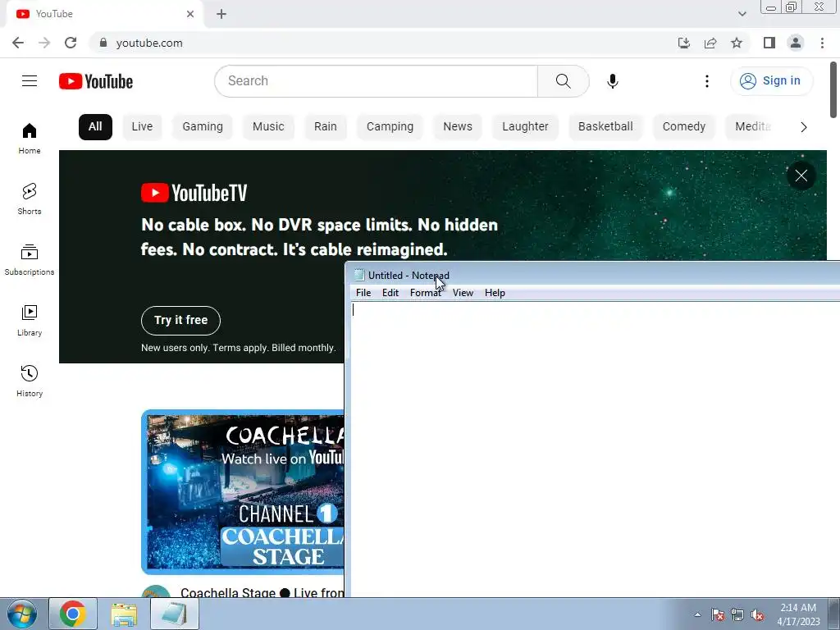Select the Live category chip

[142, 127]
